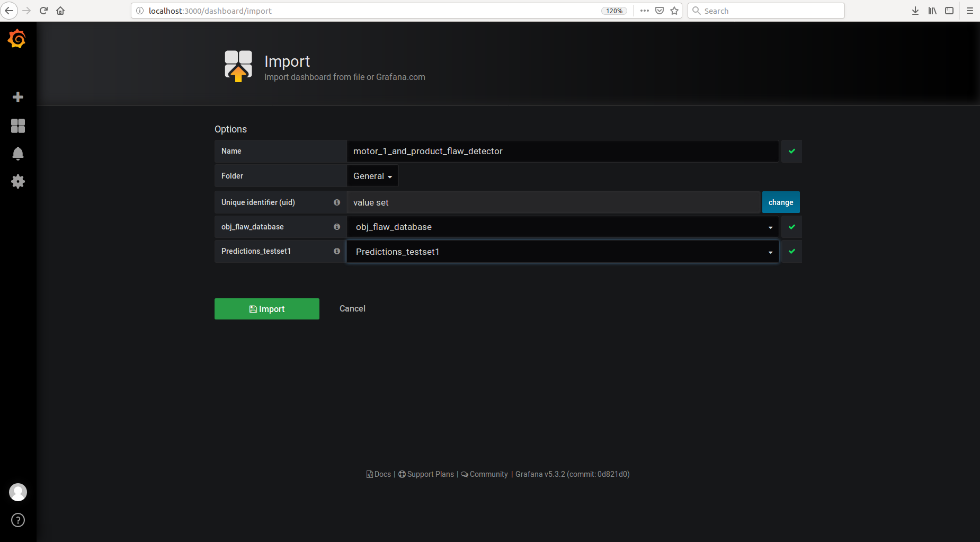Reload the page with refresh icon
Screen dimensions: 980x542
pos(44,11)
